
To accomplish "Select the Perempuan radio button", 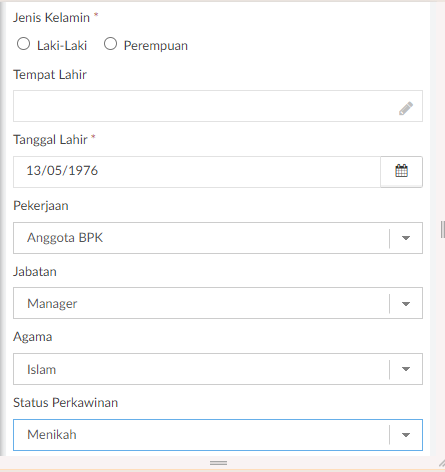I will (x=110, y=44).
